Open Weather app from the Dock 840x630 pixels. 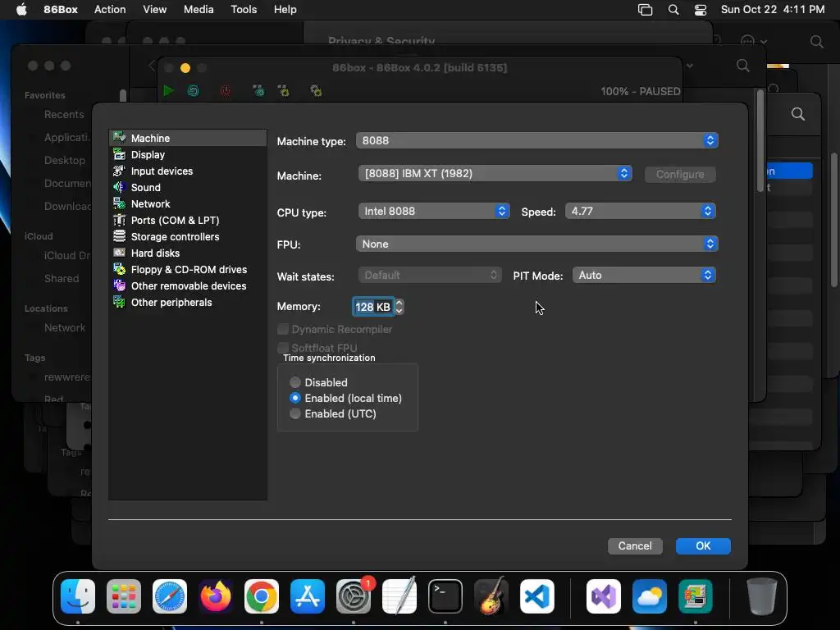coord(650,596)
